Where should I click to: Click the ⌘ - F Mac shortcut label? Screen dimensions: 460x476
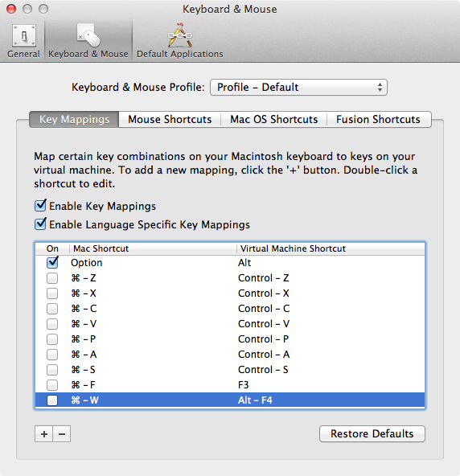pos(83,385)
